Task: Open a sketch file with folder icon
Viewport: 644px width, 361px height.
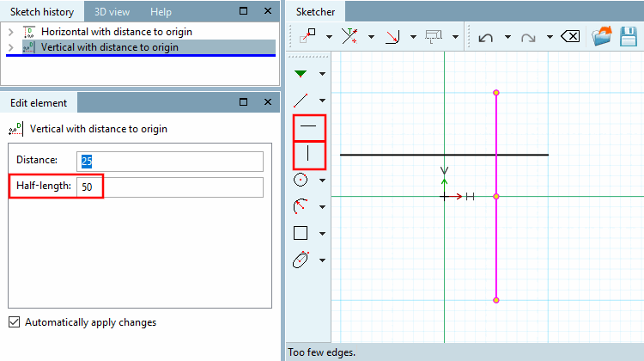Action: click(602, 36)
